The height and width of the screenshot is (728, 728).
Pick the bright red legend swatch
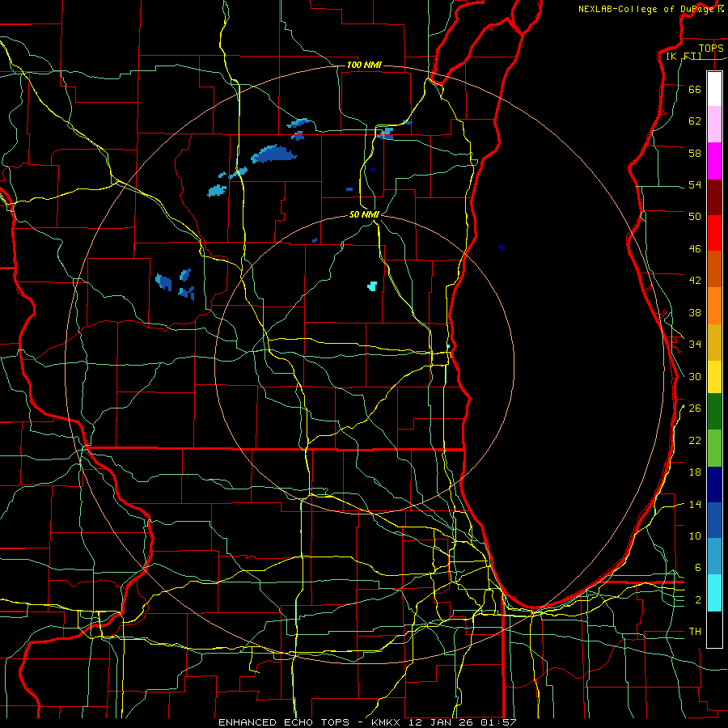point(714,233)
